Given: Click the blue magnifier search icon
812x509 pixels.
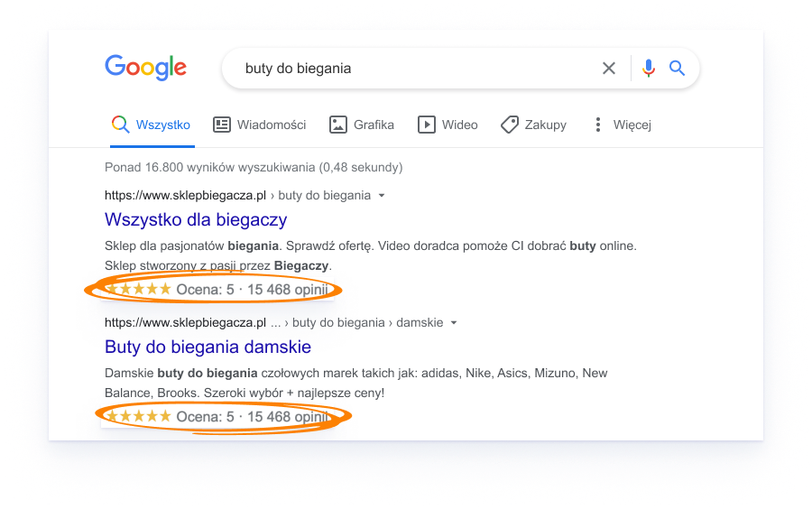Looking at the screenshot, I should click(x=677, y=68).
